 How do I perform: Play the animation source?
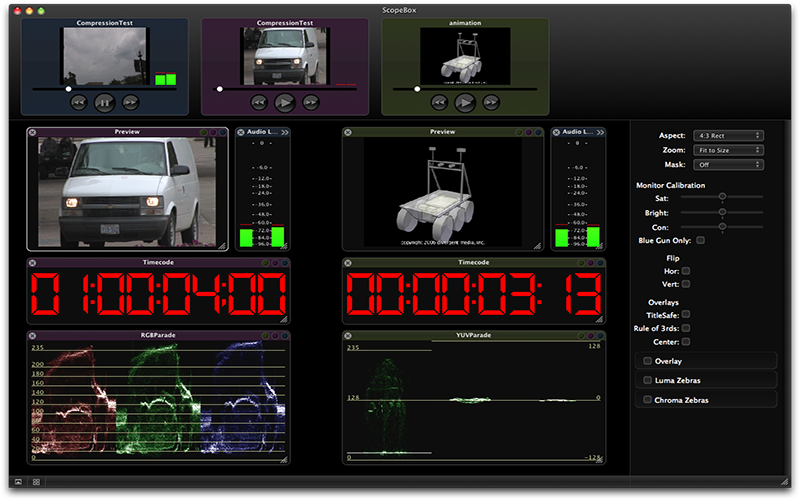(465, 103)
